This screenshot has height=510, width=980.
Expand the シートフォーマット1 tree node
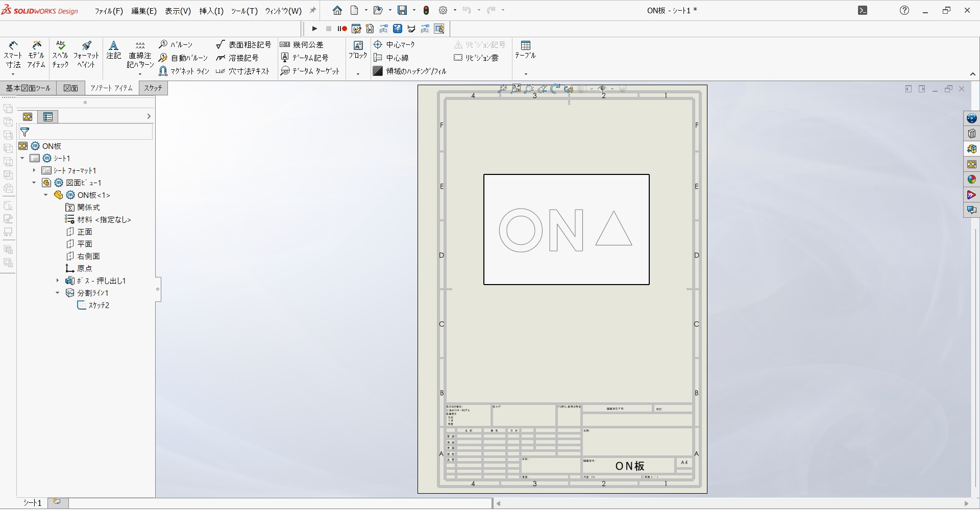click(34, 171)
